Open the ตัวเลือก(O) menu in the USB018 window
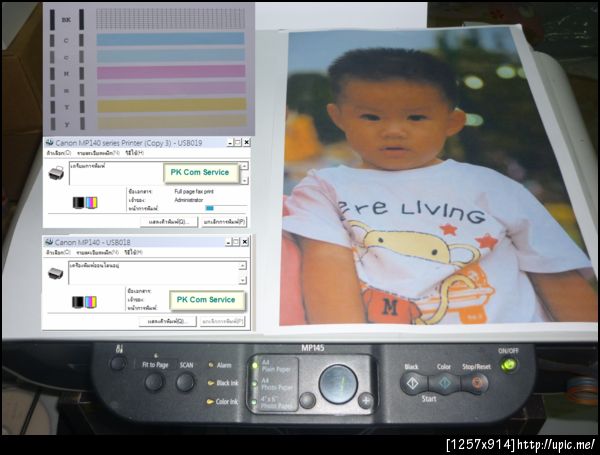This screenshot has height=455, width=600. (x=59, y=253)
